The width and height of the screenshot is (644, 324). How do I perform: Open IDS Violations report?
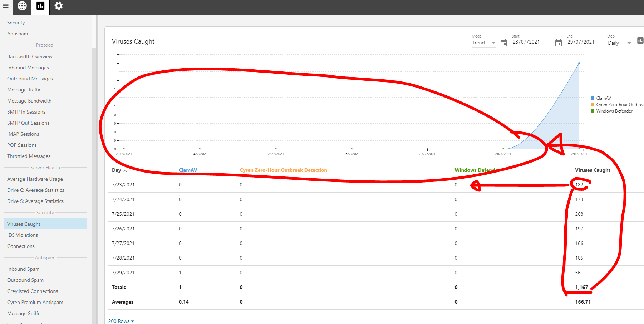pyautogui.click(x=23, y=235)
